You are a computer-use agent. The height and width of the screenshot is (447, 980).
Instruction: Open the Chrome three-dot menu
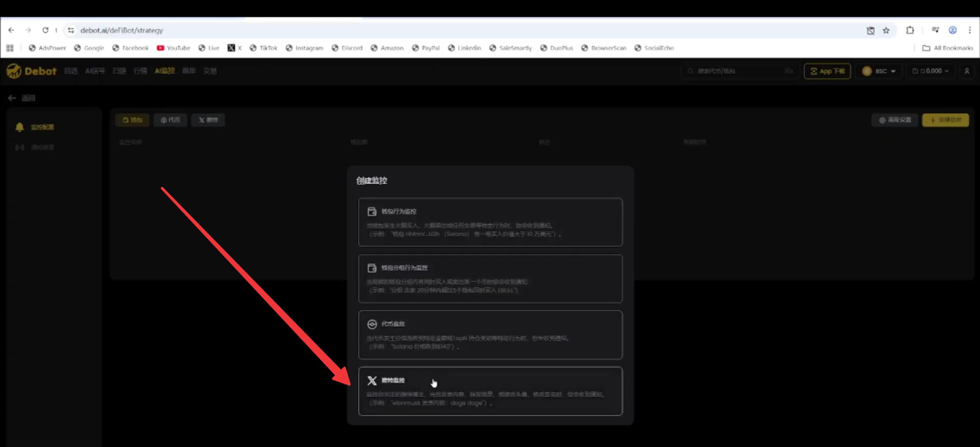[x=970, y=30]
